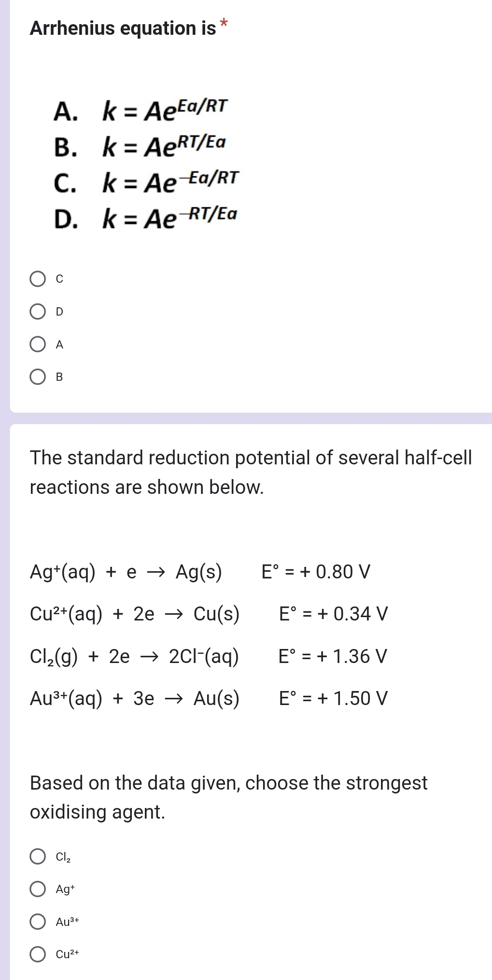Click the Ag⁺ half-cell reaction line

(126, 574)
